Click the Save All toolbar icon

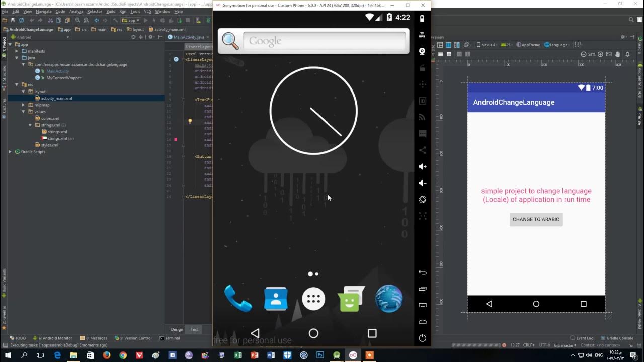(13, 20)
